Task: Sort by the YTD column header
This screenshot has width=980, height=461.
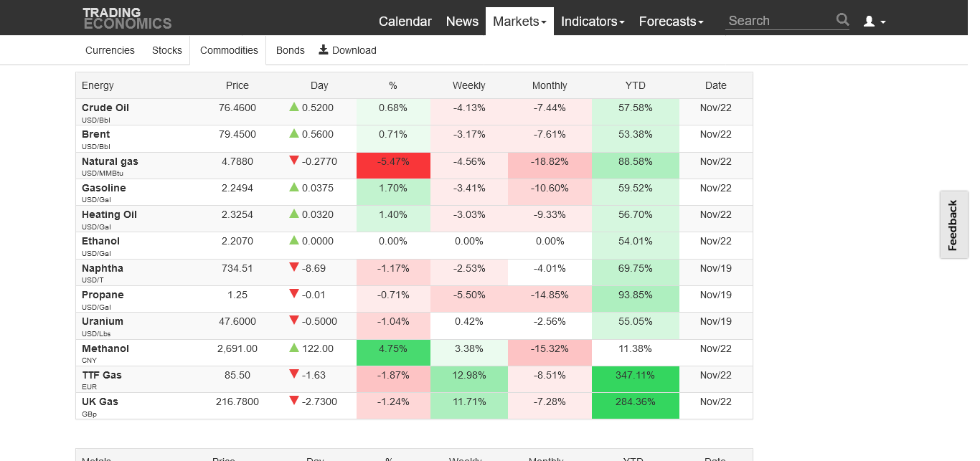Action: click(635, 85)
